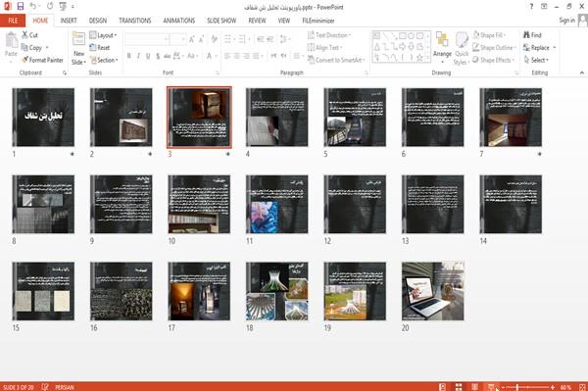588x391 pixels.
Task: Click the Undo arrow icon
Action: point(33,7)
